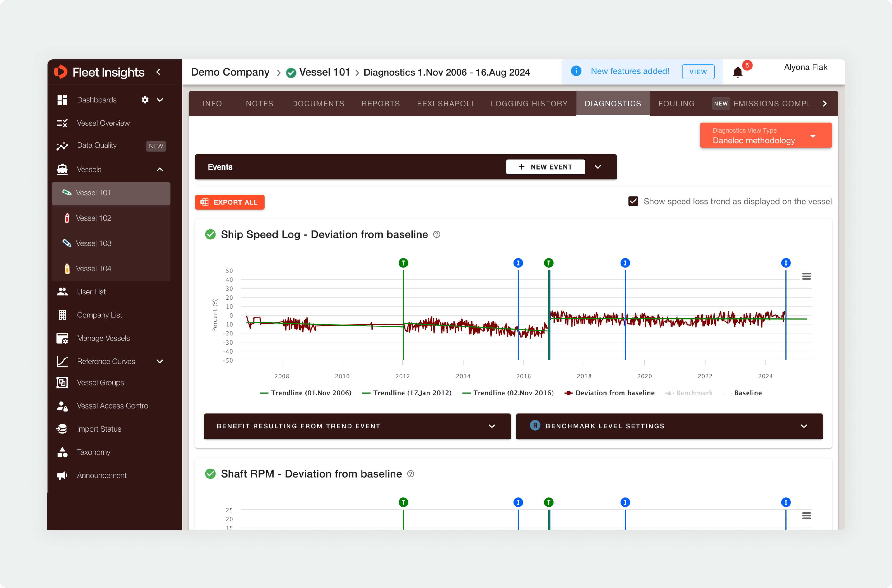The width and height of the screenshot is (892, 588).
Task: Switch to the INFO tab
Action: coord(212,104)
